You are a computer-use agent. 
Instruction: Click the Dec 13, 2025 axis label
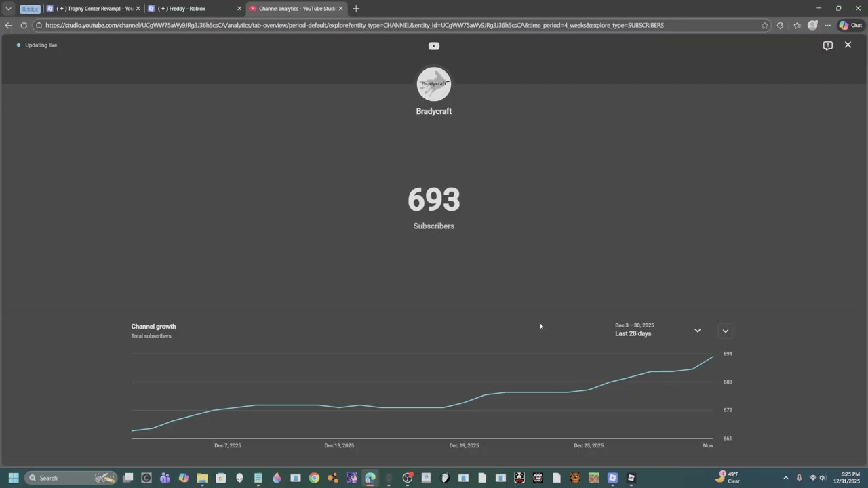[x=339, y=445]
